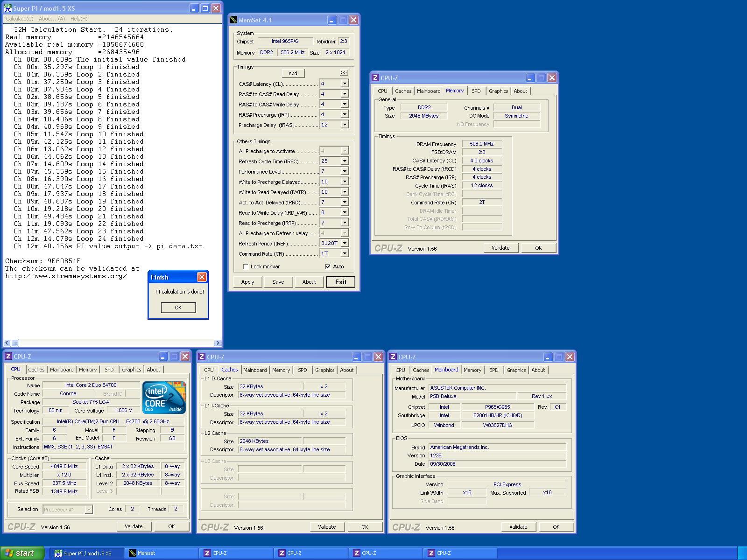
Task: Minimize the CPU-Z Mainboard window
Action: [548, 357]
